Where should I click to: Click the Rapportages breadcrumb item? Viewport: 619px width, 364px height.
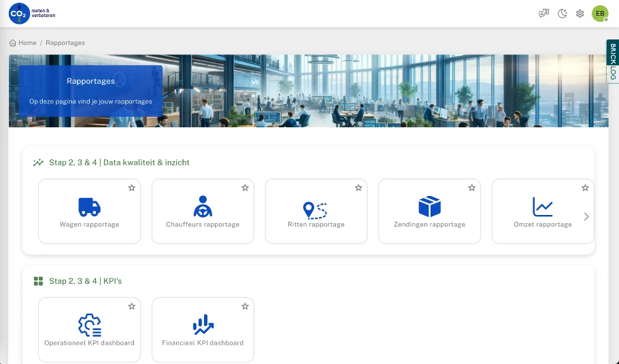click(65, 43)
